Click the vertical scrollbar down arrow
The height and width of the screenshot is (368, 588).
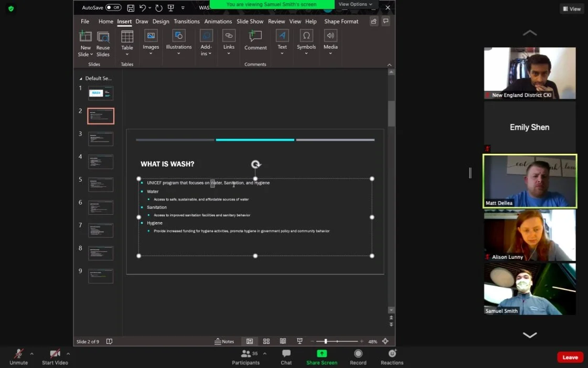pos(391,310)
